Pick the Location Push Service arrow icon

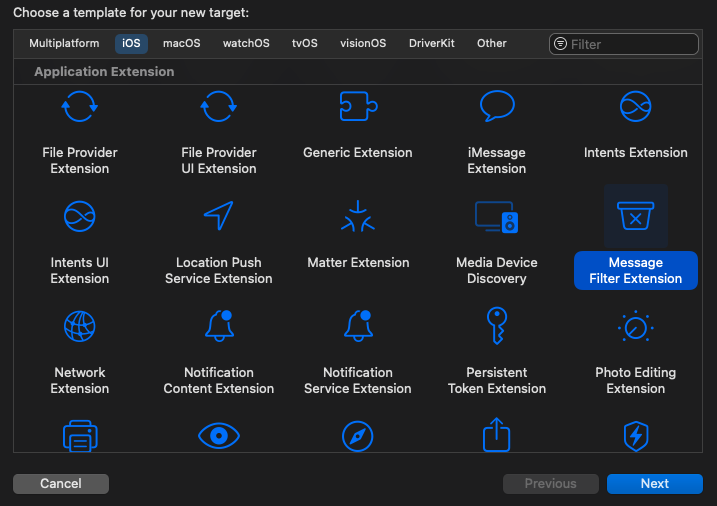point(219,216)
